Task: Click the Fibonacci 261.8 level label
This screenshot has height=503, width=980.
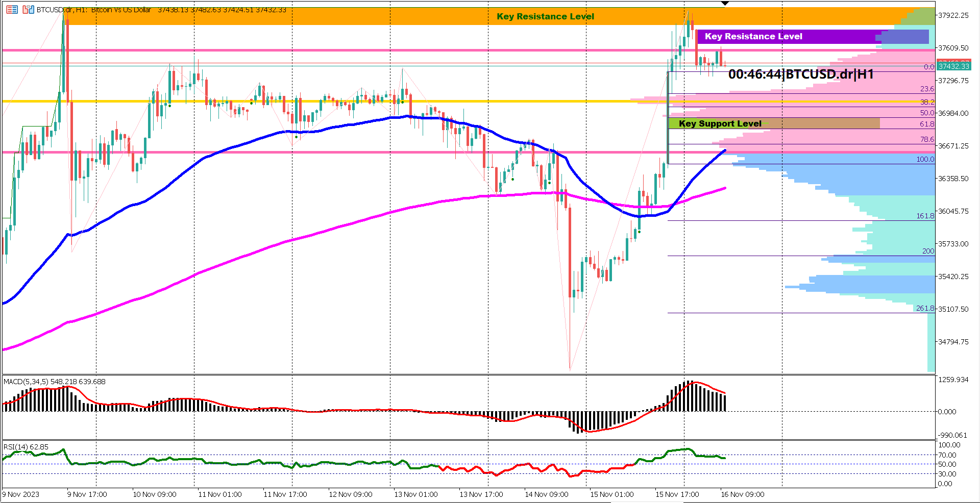Action: coord(924,308)
